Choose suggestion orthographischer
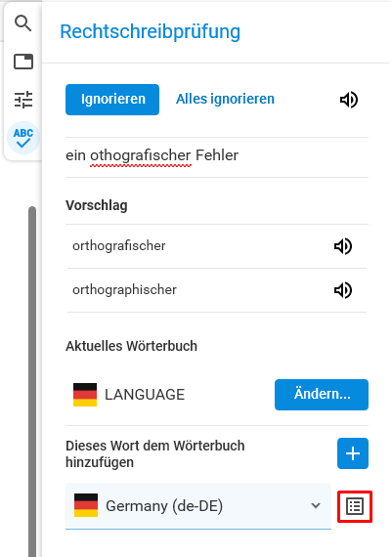392x557 pixels. (124, 290)
